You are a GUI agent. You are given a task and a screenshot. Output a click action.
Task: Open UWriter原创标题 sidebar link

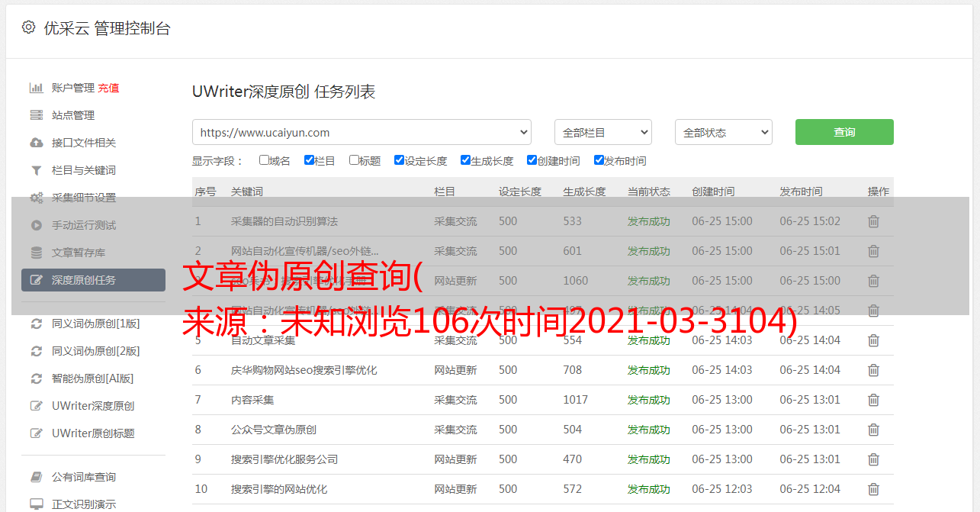click(93, 433)
